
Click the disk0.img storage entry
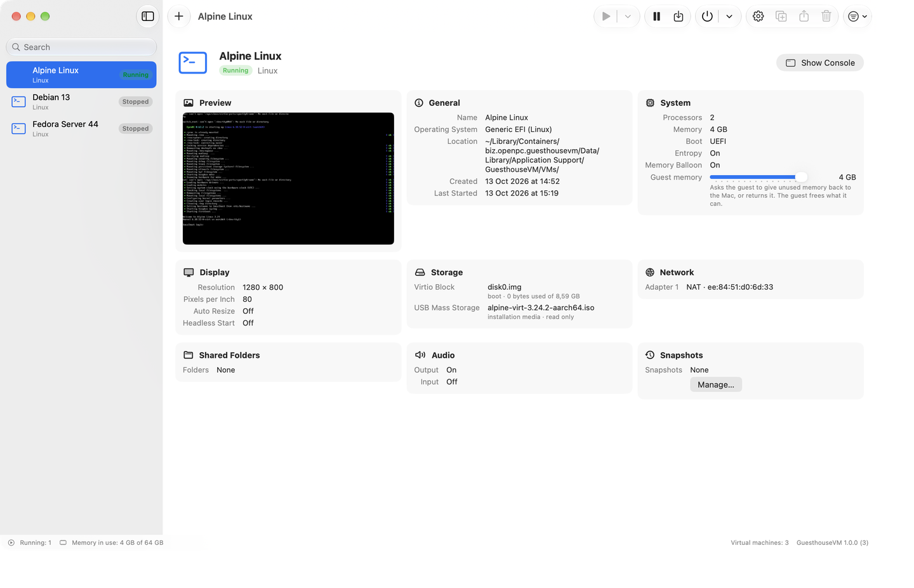[505, 287]
